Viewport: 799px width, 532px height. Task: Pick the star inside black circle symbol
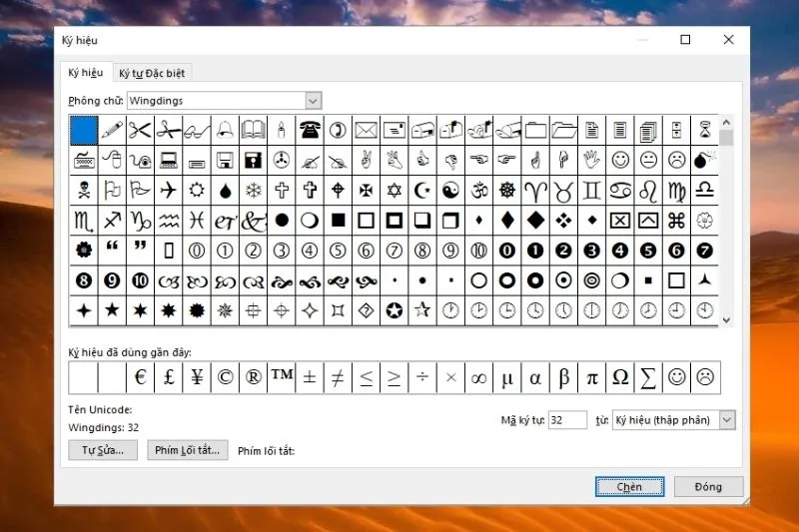[x=394, y=310]
